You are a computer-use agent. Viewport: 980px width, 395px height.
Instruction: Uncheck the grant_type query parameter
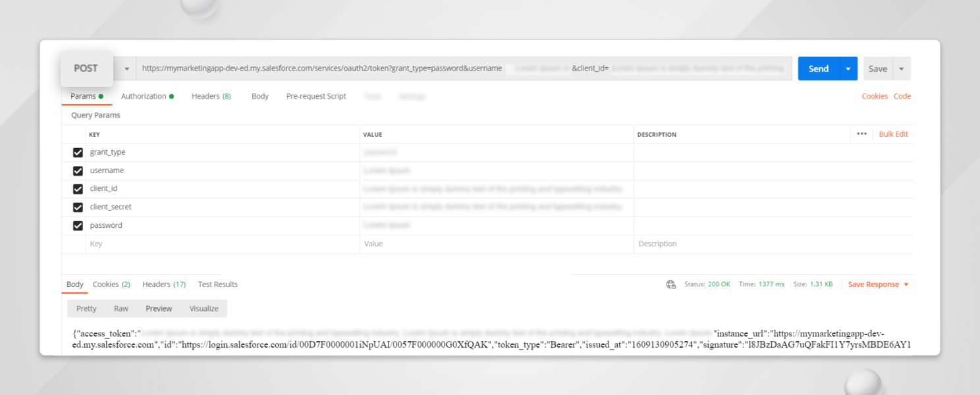78,152
